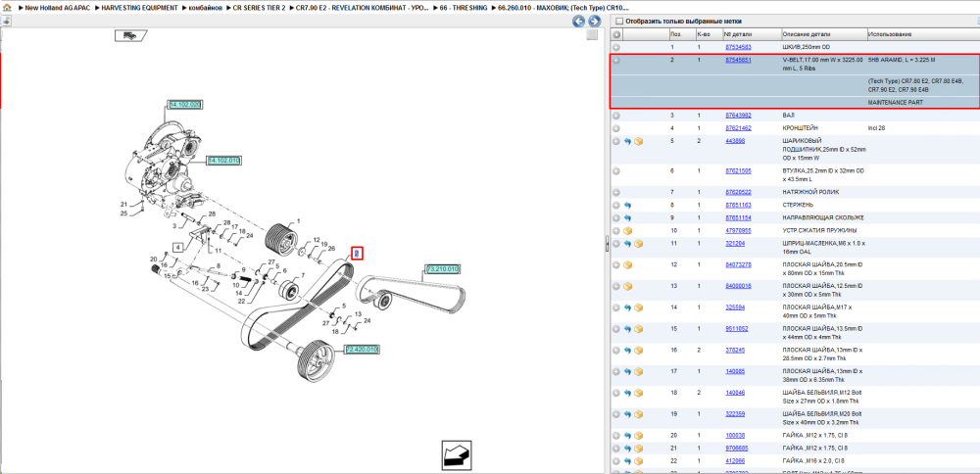The image size is (980, 474).
Task: Open part number link 87534583
Action: (738, 47)
